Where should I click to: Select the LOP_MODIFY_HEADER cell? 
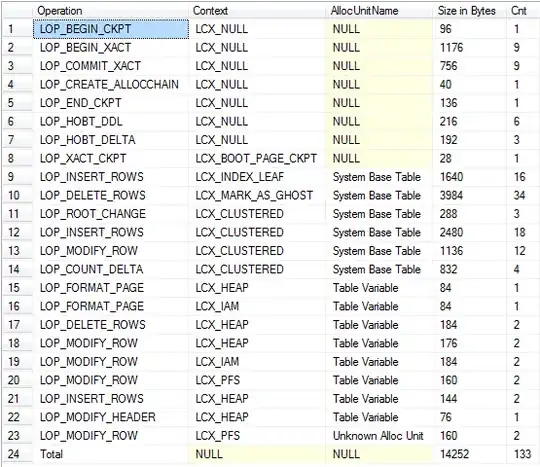pyautogui.click(x=111, y=417)
